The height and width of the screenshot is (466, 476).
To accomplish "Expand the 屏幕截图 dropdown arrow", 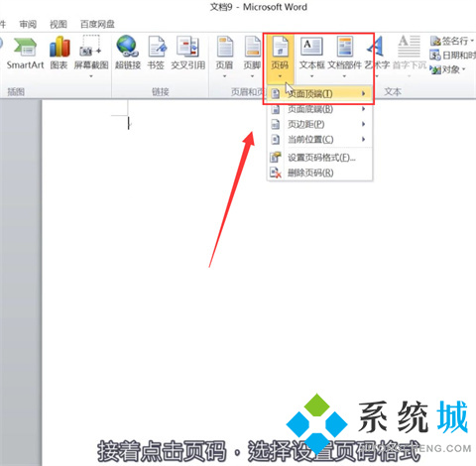I will pos(91,76).
